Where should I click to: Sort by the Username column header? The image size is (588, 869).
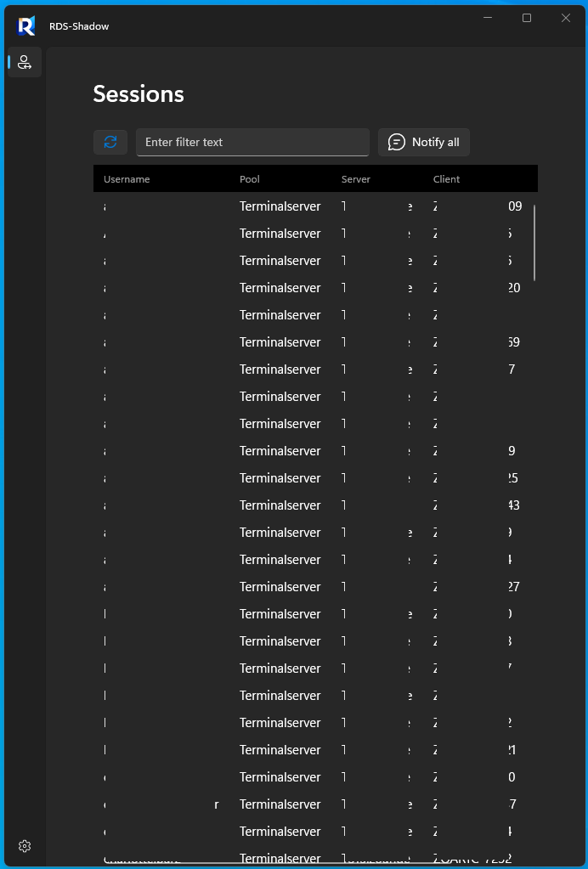click(127, 179)
